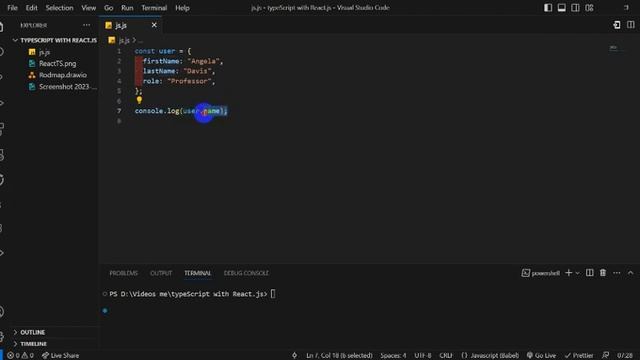Change end of line sequence CRLF
This screenshot has height=360, width=640.
click(x=446, y=356)
